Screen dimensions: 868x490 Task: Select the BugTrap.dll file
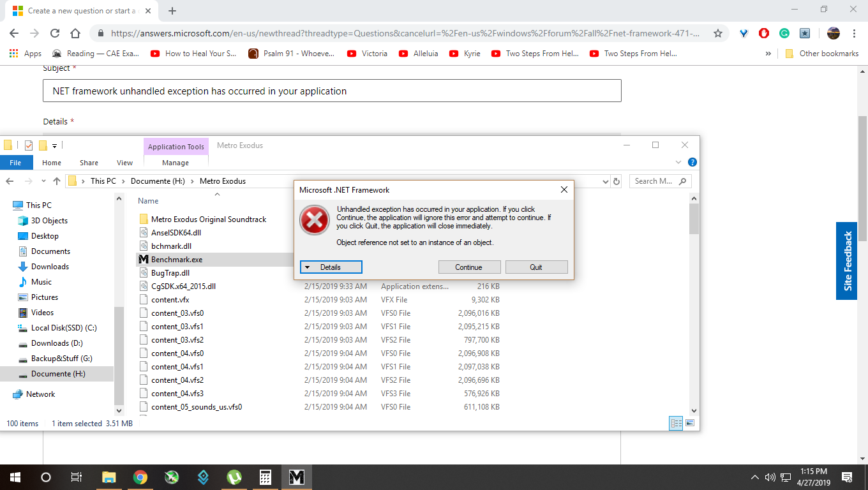point(170,273)
